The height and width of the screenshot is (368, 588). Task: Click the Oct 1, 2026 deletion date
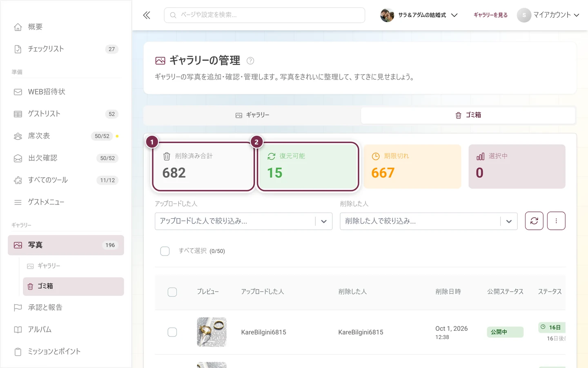(x=452, y=329)
